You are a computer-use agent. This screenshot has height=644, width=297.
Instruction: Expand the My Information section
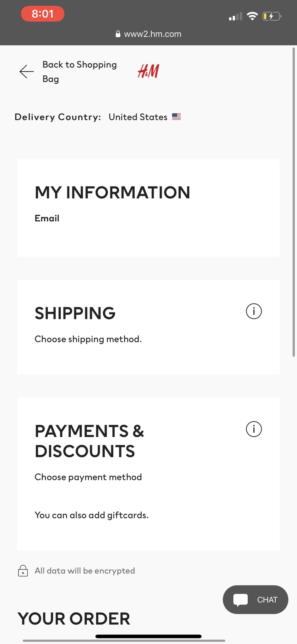tap(148, 208)
